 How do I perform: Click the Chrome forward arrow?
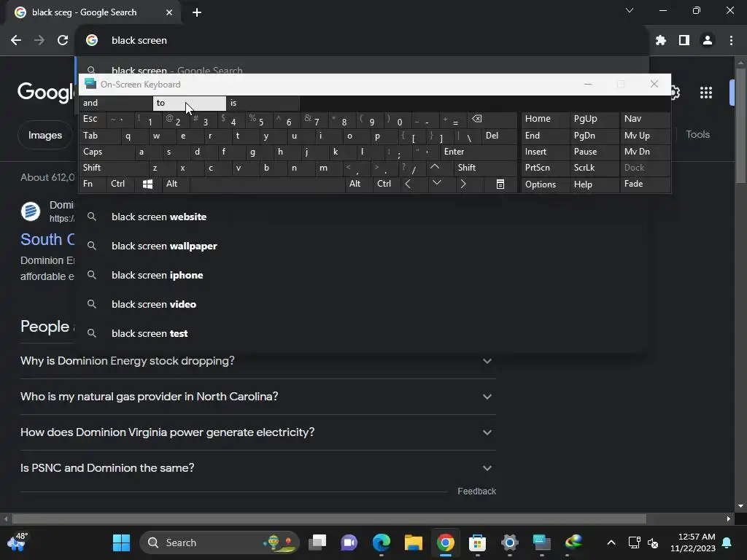[x=39, y=41]
